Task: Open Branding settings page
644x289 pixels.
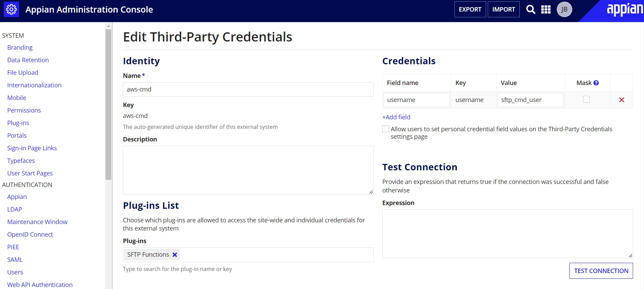Action: point(20,48)
